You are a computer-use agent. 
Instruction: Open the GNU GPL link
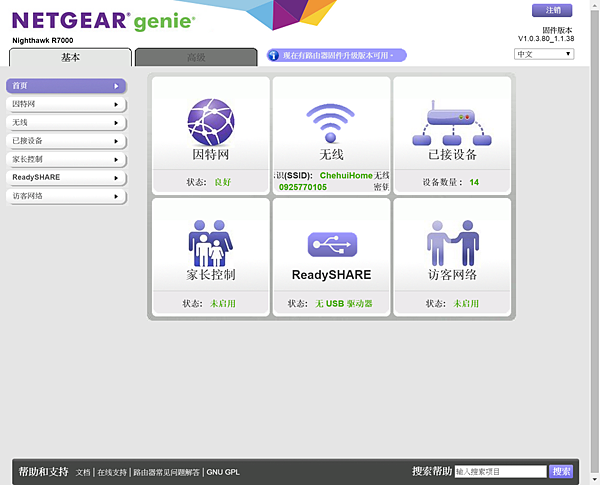coord(223,472)
